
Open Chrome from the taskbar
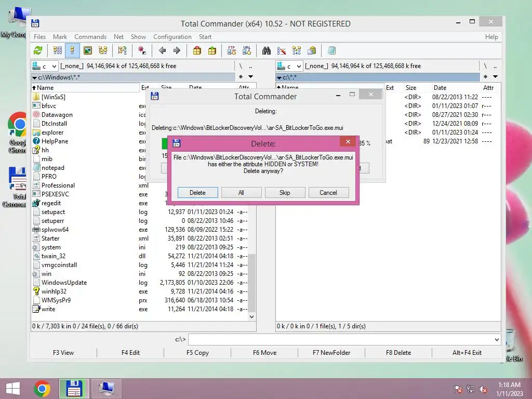42,389
